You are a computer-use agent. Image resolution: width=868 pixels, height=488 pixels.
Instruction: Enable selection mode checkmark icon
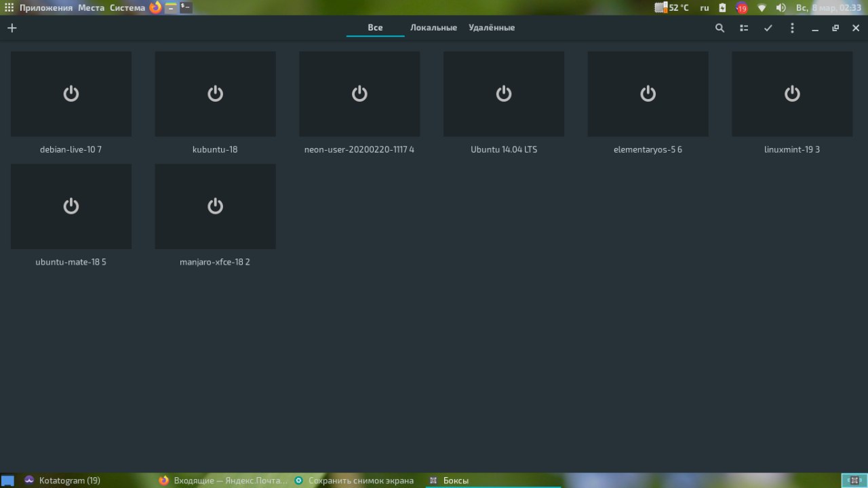(768, 28)
